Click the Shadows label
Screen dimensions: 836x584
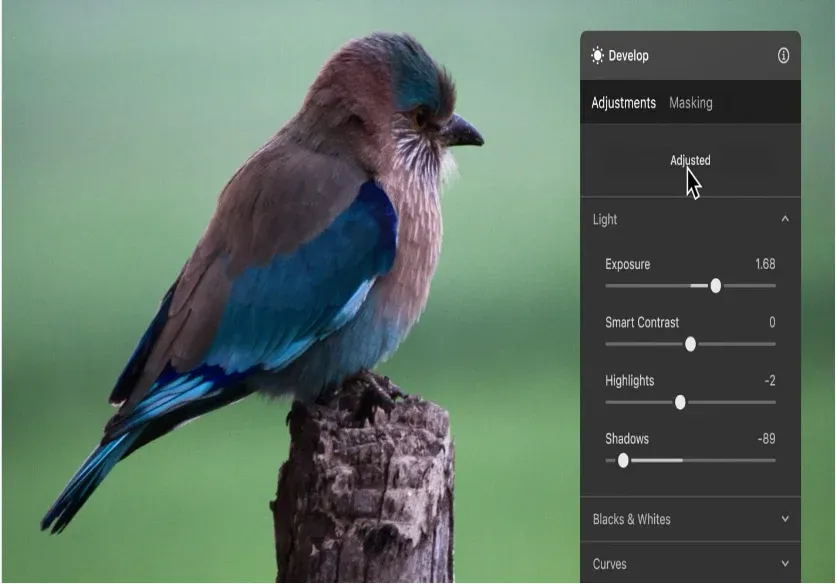(x=626, y=438)
